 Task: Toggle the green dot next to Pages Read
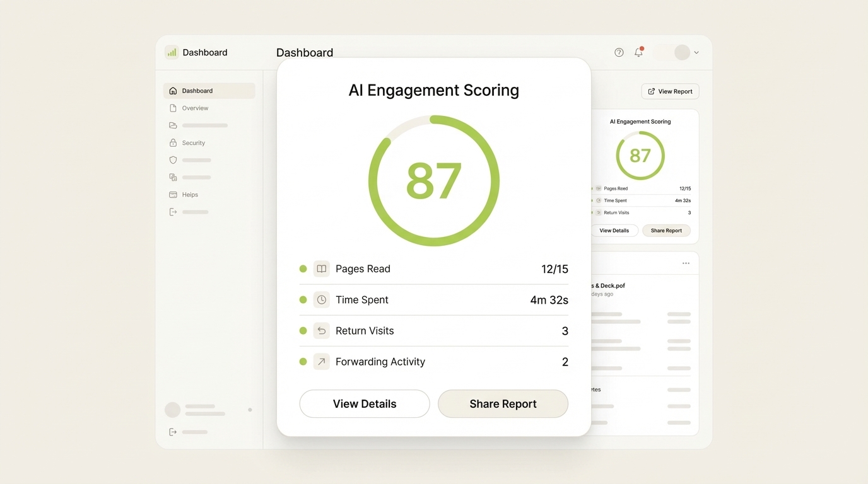point(303,268)
